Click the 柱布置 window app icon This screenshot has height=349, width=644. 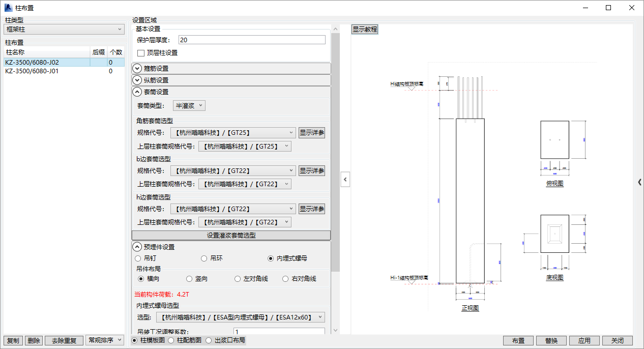pyautogui.click(x=8, y=8)
